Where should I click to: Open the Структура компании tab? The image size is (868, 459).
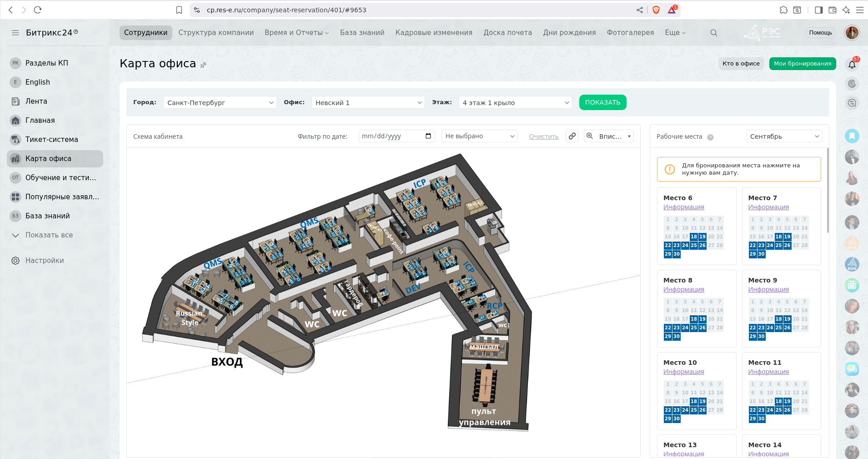pos(216,33)
